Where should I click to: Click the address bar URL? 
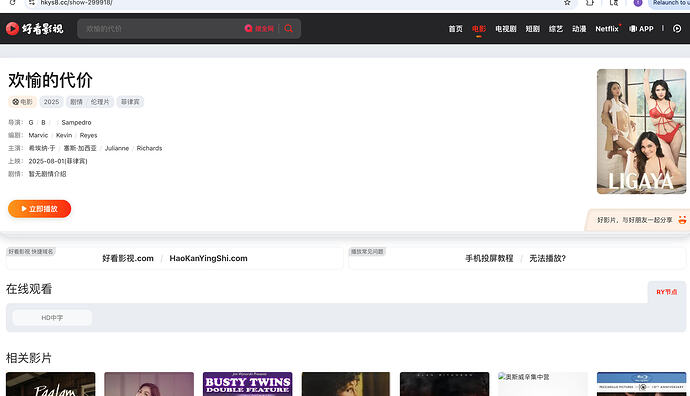coord(76,3)
